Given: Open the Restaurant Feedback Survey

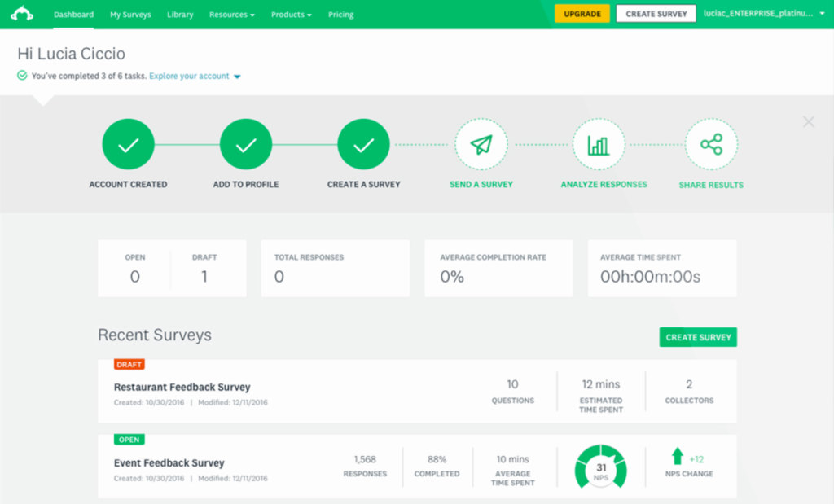Looking at the screenshot, I should point(182,388).
